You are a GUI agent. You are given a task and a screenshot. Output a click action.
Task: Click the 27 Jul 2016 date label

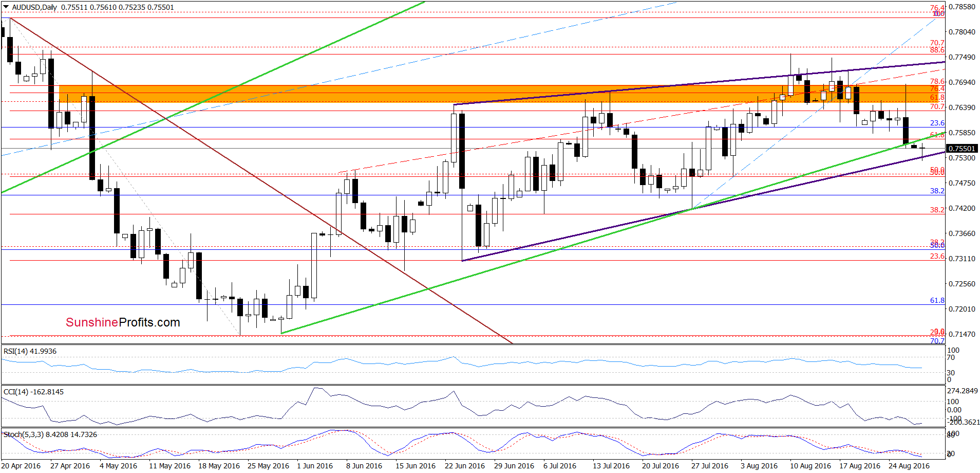[710, 466]
